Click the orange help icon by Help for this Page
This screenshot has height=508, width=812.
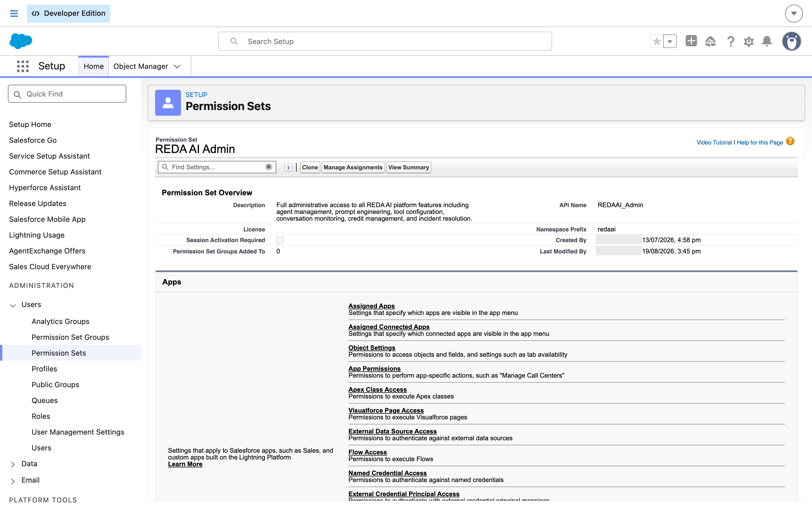[x=790, y=141]
